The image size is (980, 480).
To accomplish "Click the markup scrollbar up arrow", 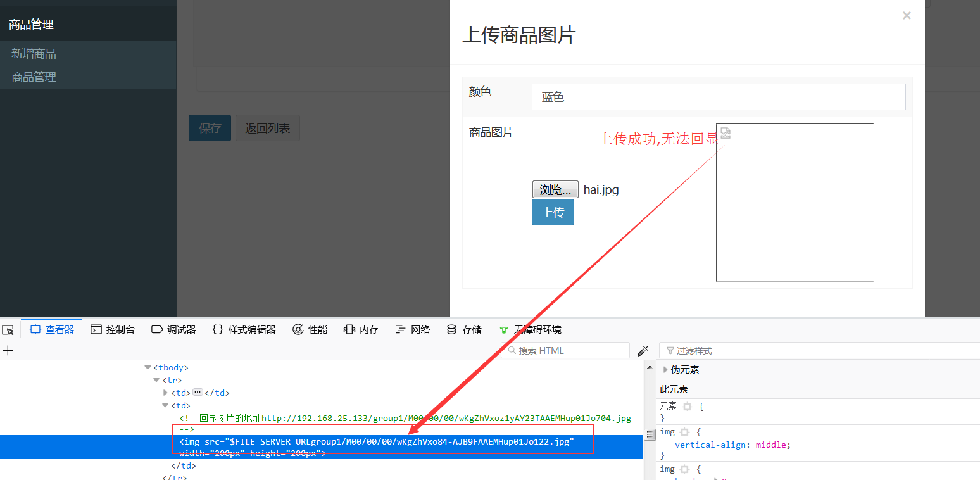I will coord(650,367).
